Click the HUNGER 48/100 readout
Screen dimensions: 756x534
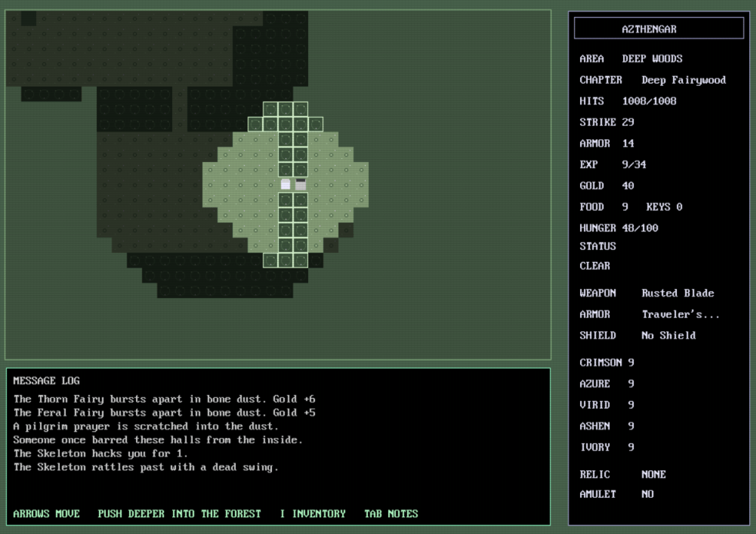tap(619, 228)
